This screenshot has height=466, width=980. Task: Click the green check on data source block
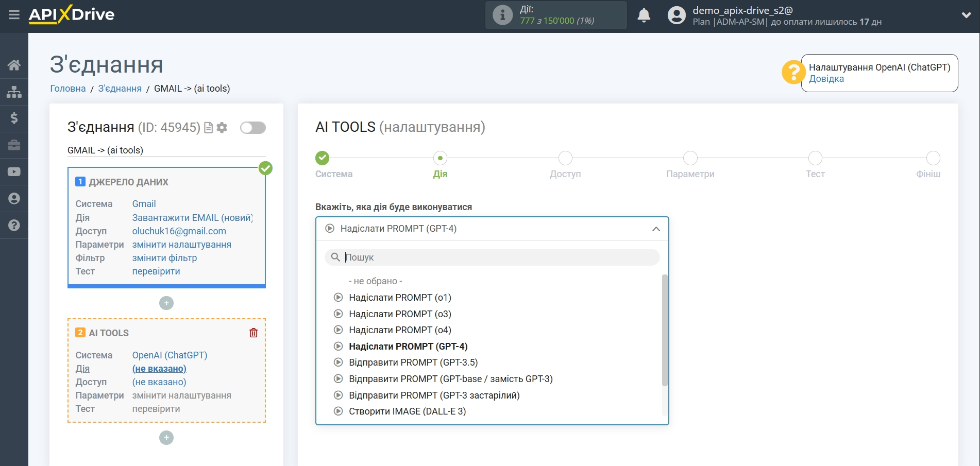click(x=265, y=168)
